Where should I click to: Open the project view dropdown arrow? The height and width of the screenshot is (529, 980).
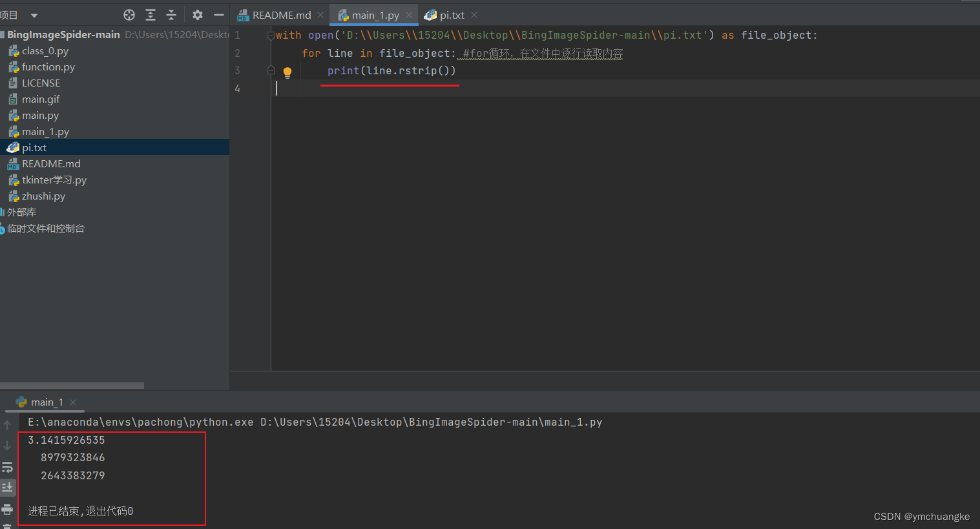tap(34, 16)
